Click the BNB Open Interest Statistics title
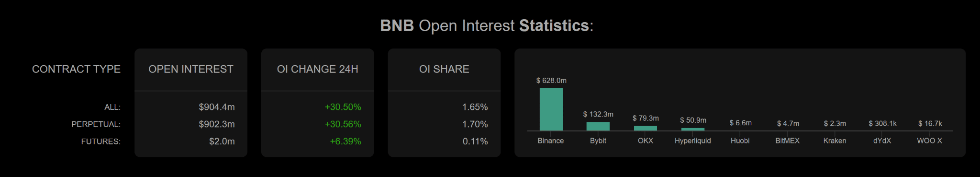Viewport: 980px width, 177px height. 487,25
